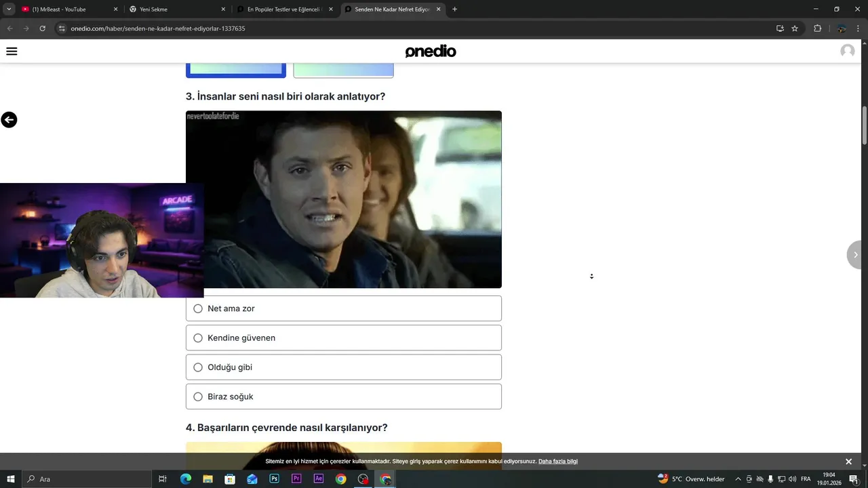Viewport: 868px width, 488px height.
Task: Click the Onedio logo
Action: 431,52
